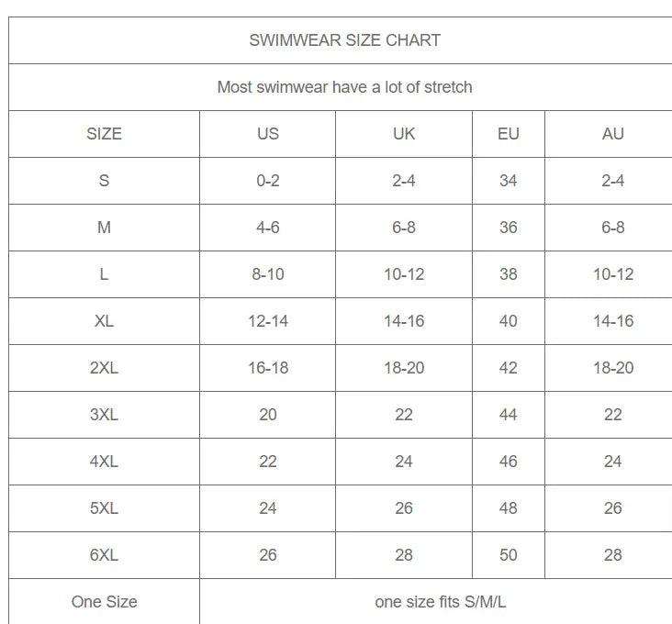Viewport: 672px width, 624px height.
Task: Select the UK column header
Action: [x=404, y=134]
